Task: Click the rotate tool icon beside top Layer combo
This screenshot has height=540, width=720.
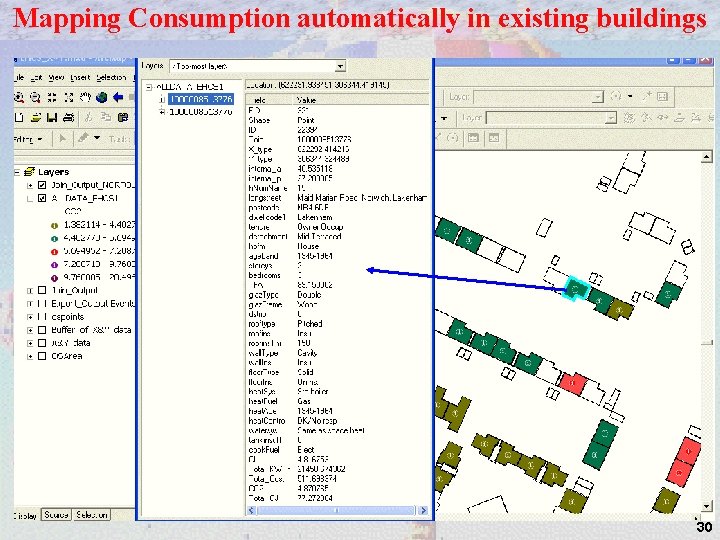Action: [x=616, y=96]
